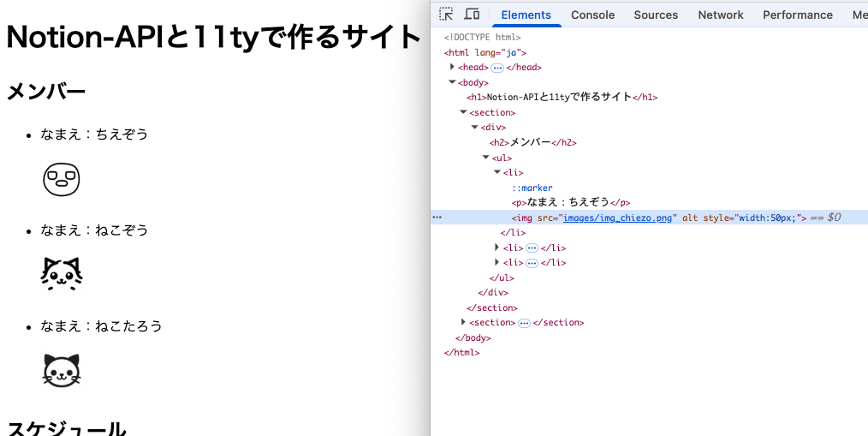Click the メンバー heading on the page
868x436 pixels.
46,92
